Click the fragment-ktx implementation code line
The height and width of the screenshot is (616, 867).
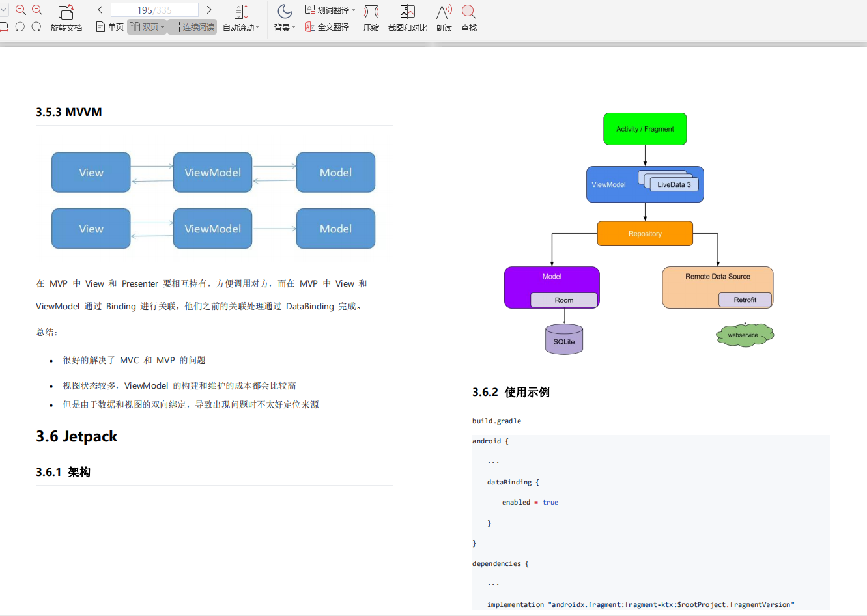[x=641, y=604]
